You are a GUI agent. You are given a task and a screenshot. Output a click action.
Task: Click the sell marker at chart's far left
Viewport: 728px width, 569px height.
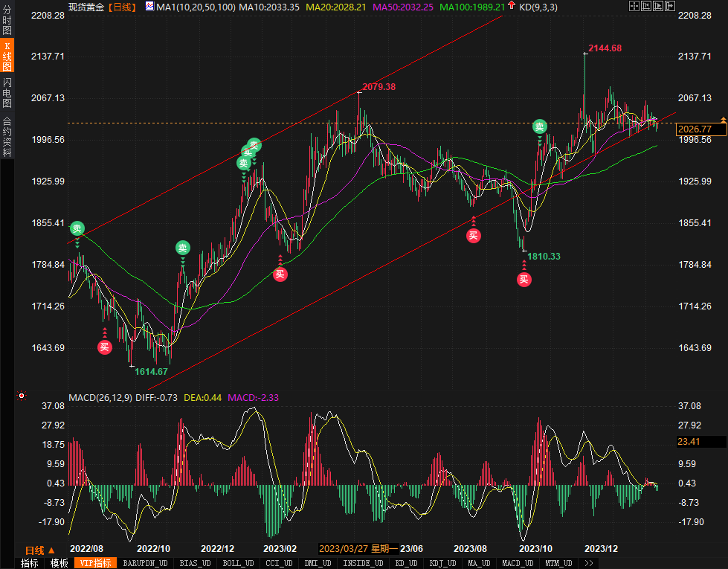click(x=77, y=228)
